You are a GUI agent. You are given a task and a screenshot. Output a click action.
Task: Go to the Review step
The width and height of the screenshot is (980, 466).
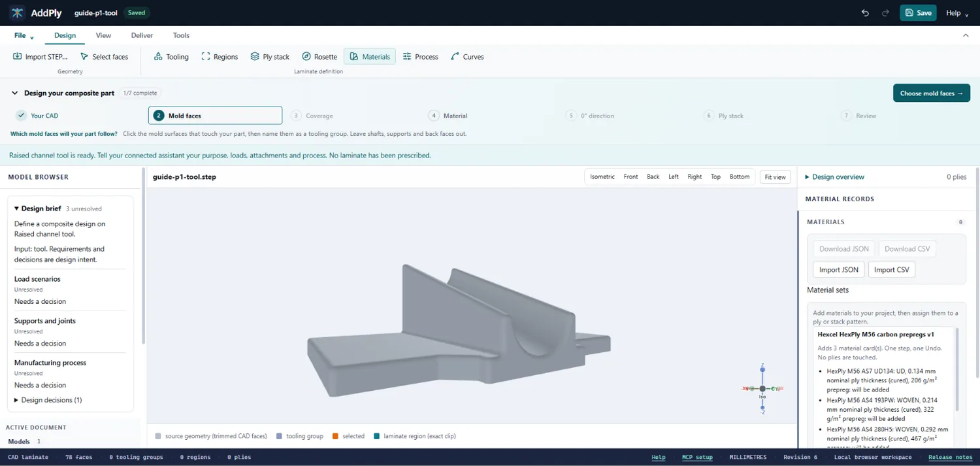pyautogui.click(x=859, y=116)
